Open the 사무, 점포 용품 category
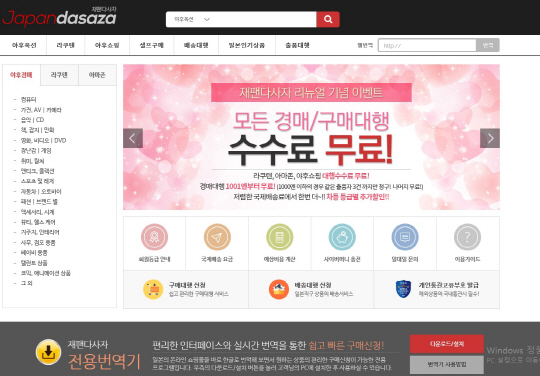Screen dimensions: 540x376 pyautogui.click(x=38, y=242)
